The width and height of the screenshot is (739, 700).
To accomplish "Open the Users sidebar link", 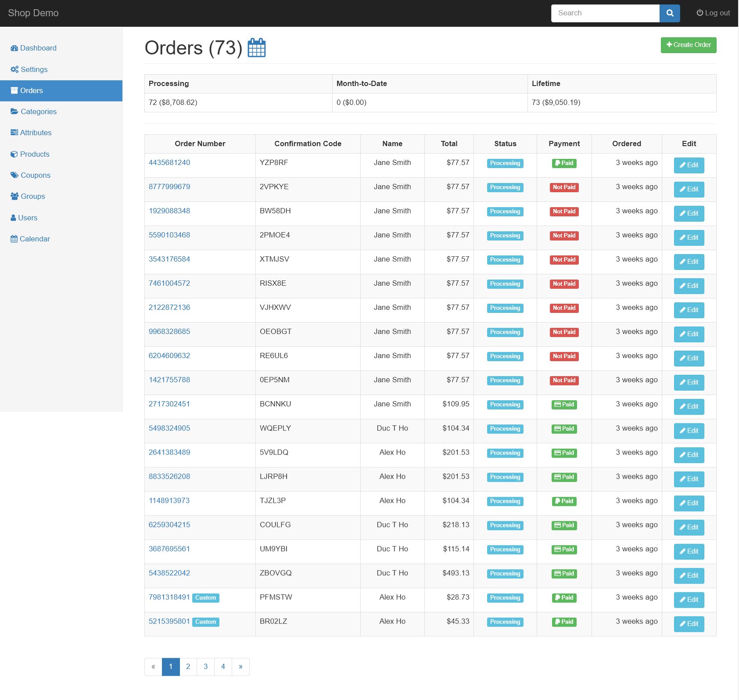I will [28, 218].
